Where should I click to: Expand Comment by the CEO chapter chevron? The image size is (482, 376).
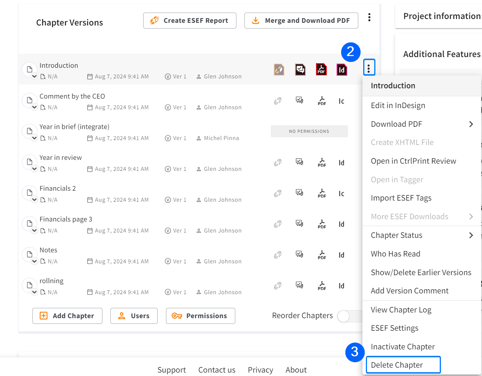pyautogui.click(x=34, y=107)
